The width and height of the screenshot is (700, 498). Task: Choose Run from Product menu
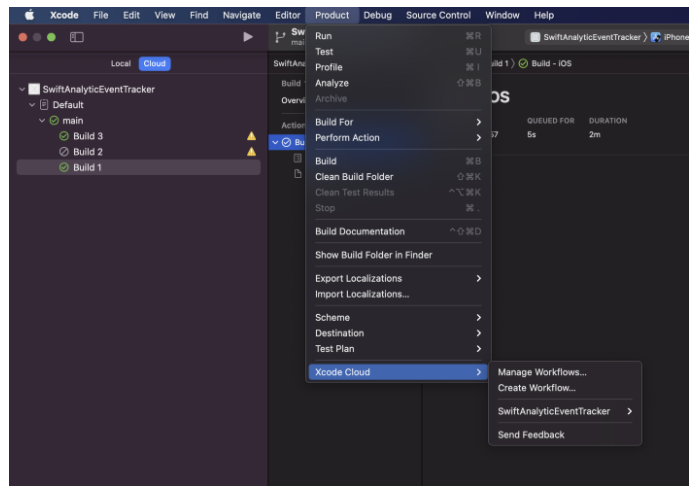click(x=398, y=36)
